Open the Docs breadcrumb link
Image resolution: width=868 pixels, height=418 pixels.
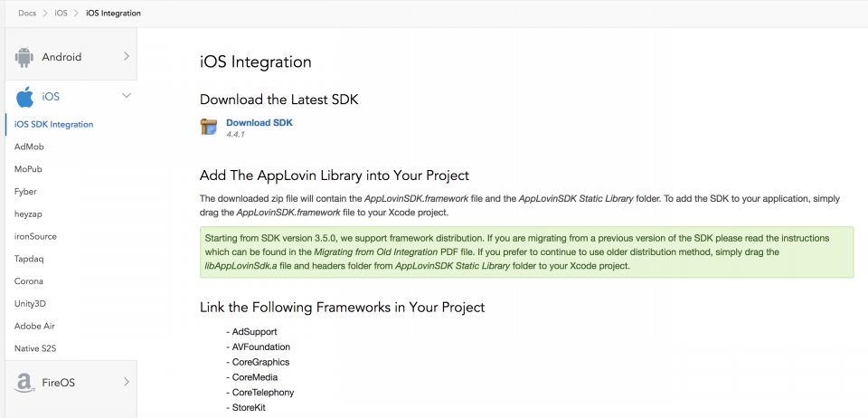tap(27, 13)
